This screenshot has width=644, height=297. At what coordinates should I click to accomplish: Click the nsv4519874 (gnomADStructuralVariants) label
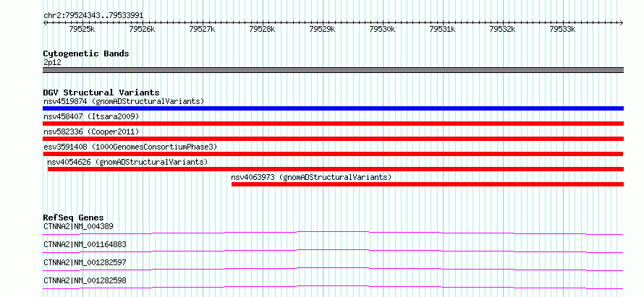124,101
